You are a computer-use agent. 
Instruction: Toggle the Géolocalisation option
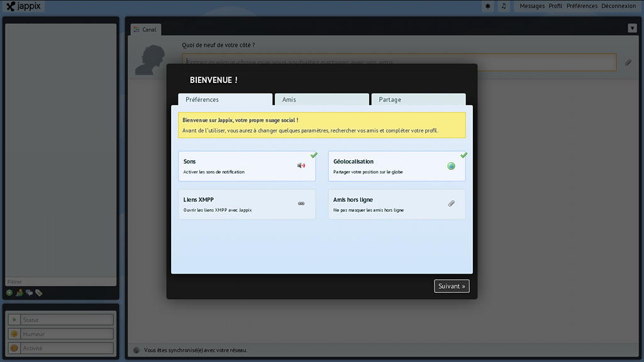point(397,166)
